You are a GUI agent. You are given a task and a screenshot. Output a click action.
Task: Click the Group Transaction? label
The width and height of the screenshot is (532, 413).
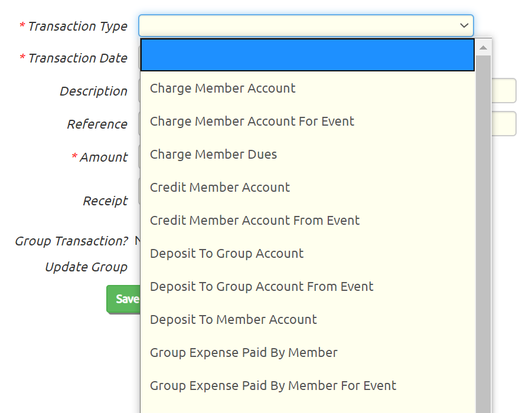click(71, 241)
